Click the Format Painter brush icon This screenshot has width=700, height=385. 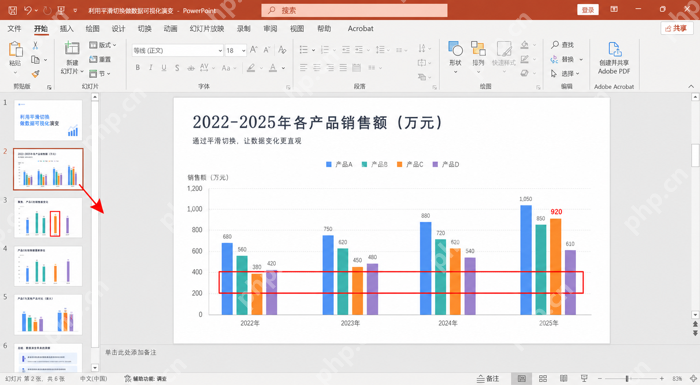pyautogui.click(x=35, y=74)
